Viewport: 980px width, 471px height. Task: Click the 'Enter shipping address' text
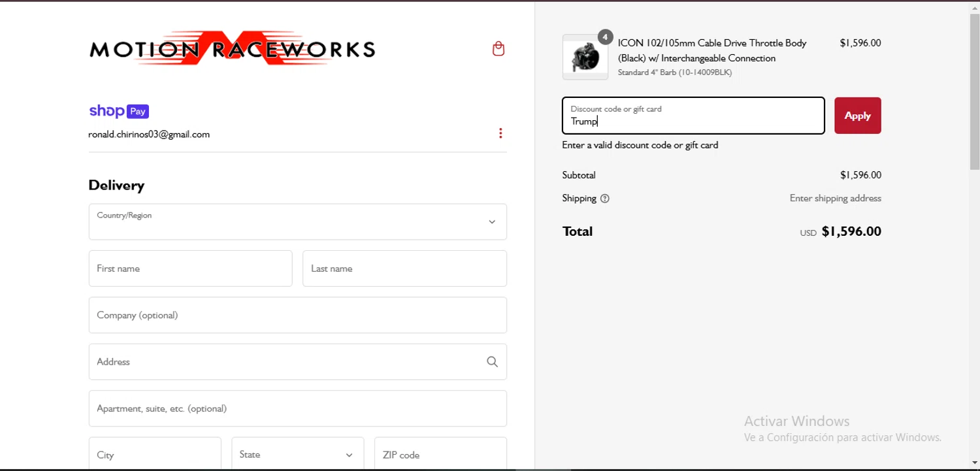(x=836, y=198)
